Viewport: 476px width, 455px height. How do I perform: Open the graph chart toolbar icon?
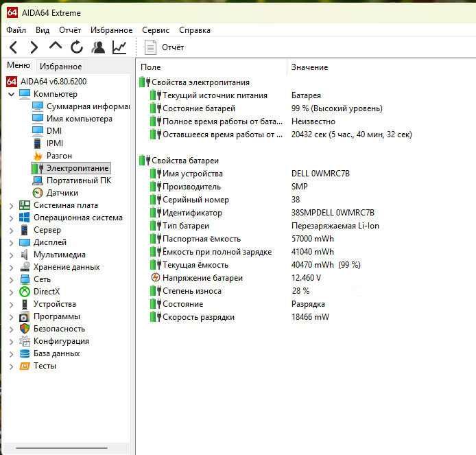pyautogui.click(x=119, y=47)
